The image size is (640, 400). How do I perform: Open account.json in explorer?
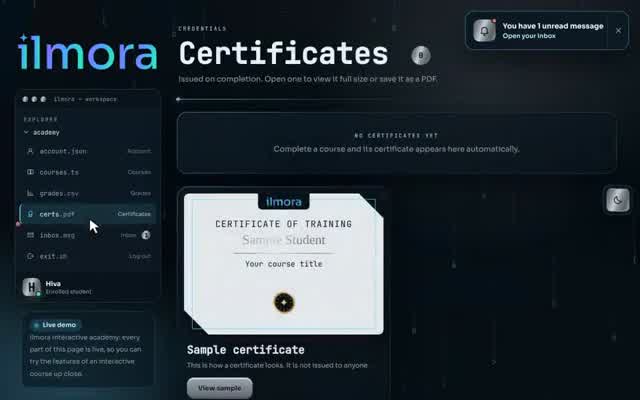click(x=88, y=151)
